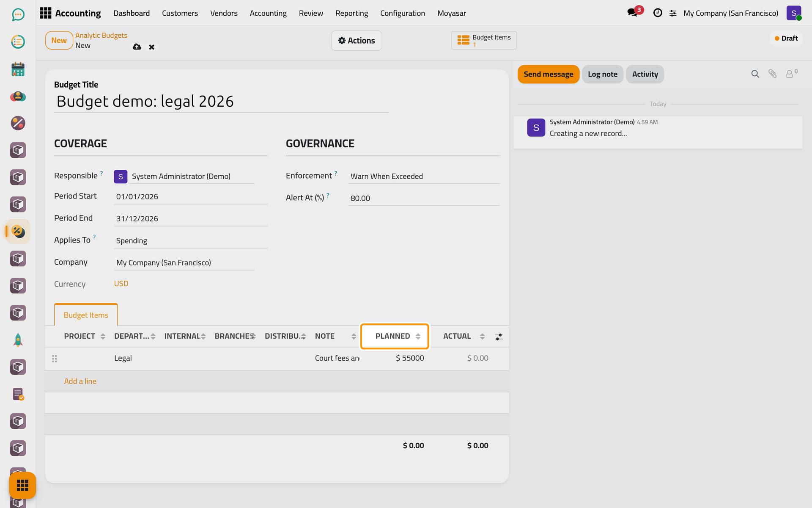Open the Vendors menu
Viewport: 812px width, 508px height.
click(x=224, y=13)
